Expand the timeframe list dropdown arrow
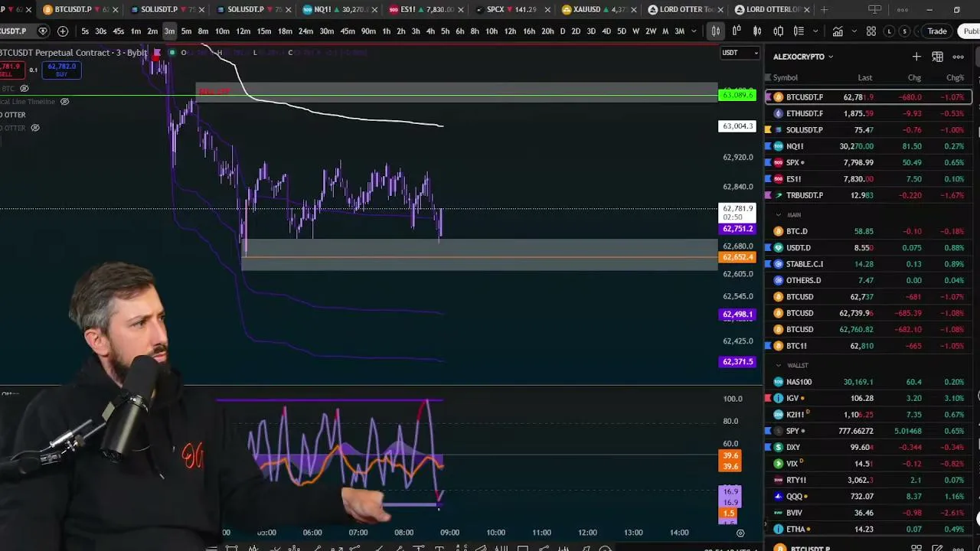The height and width of the screenshot is (551, 980). tap(694, 31)
